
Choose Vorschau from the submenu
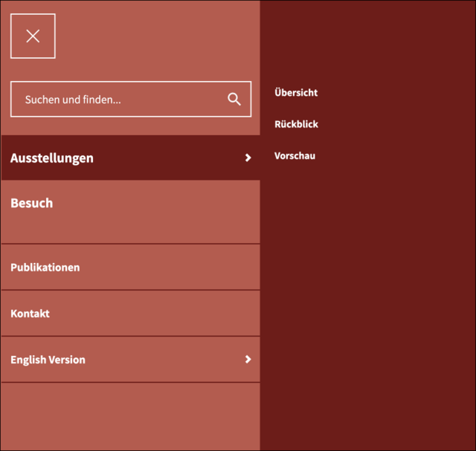pos(295,156)
